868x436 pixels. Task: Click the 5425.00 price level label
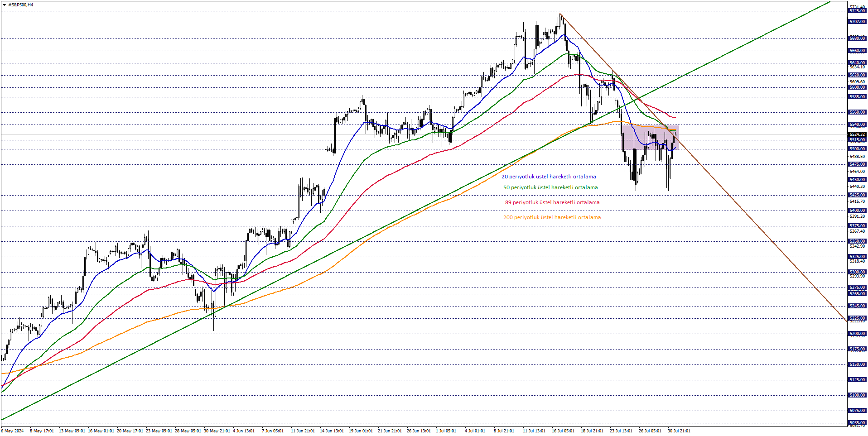[857, 195]
